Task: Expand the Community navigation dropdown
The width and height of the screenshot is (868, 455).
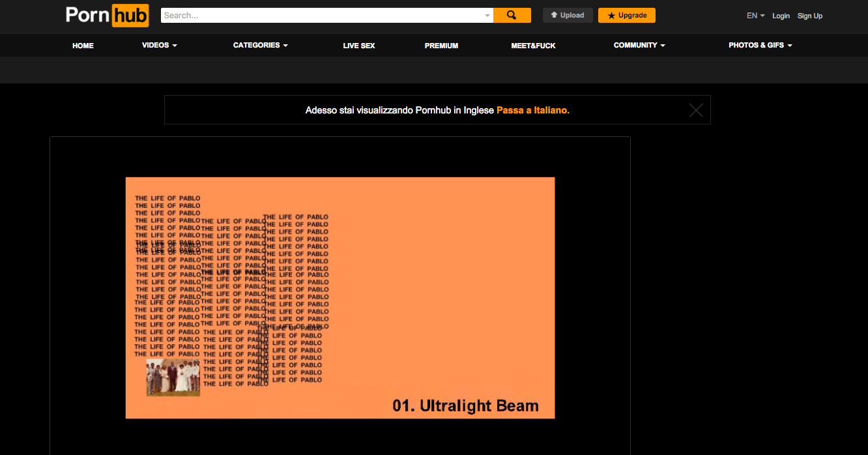Action: pos(639,45)
